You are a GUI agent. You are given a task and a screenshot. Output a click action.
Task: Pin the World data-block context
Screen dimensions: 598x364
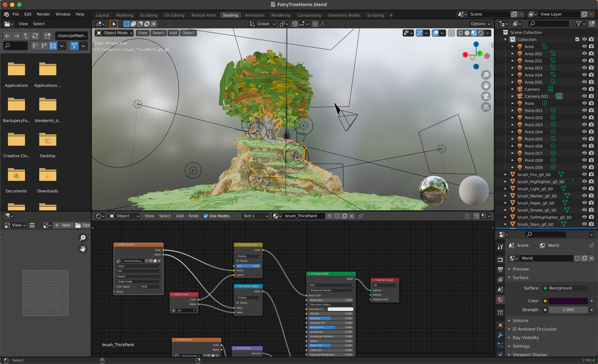(x=591, y=245)
